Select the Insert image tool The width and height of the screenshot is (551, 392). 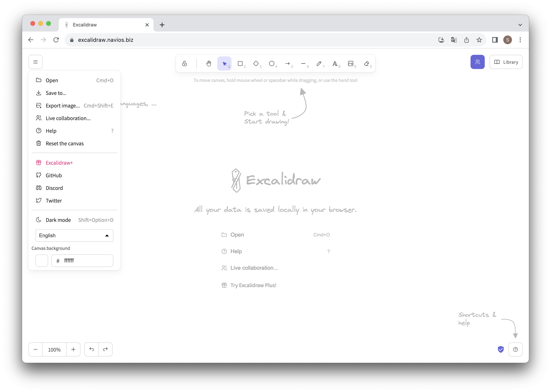[350, 63]
